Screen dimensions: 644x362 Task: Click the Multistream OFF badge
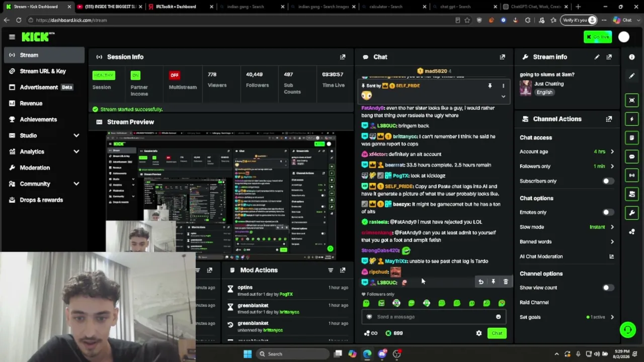[x=174, y=75]
